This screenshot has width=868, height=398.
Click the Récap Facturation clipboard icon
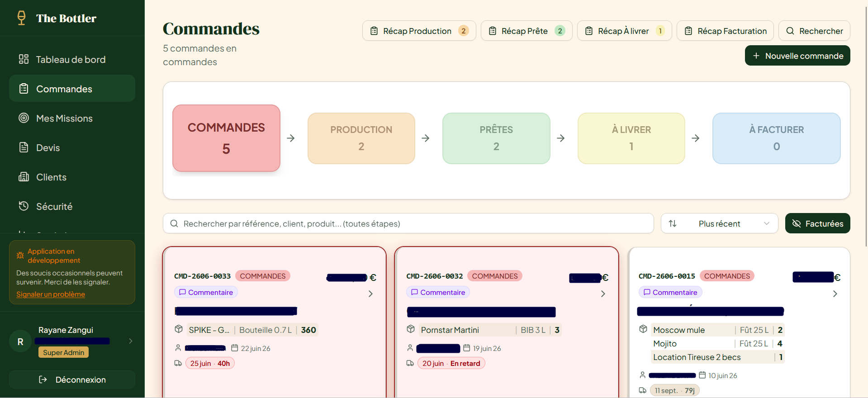point(688,31)
